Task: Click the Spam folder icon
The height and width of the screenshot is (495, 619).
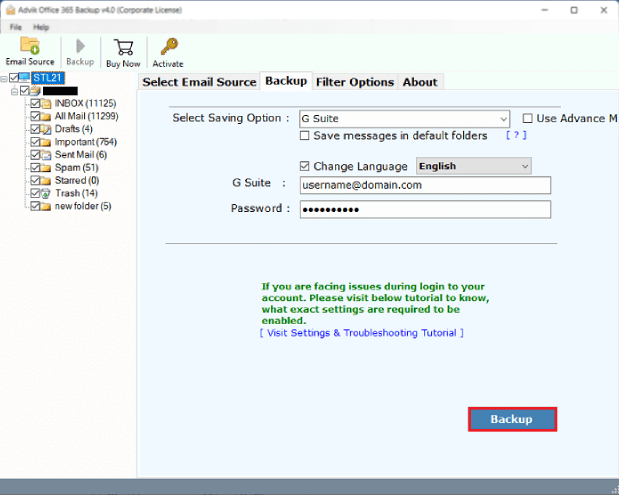Action: 47,168
